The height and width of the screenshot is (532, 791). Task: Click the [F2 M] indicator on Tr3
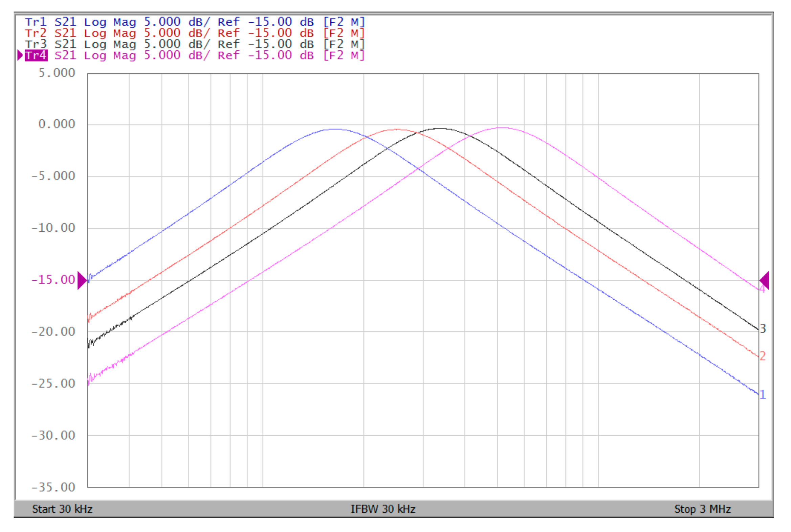[x=344, y=44]
